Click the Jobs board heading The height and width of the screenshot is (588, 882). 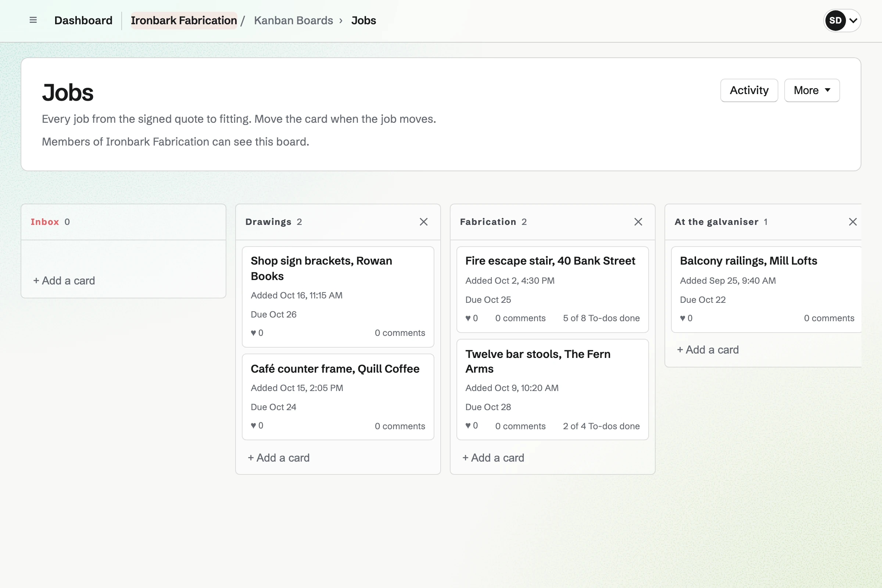pos(68,92)
